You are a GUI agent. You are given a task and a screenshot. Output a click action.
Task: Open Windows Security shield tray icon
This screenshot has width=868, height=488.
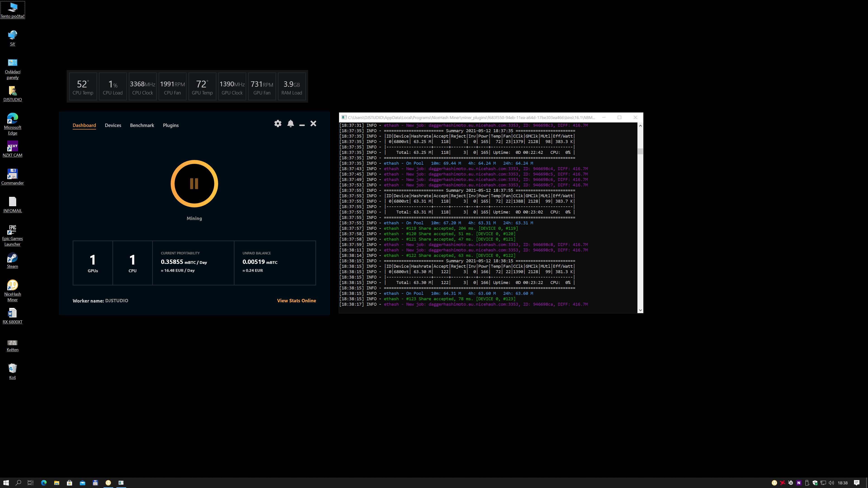pos(815,483)
